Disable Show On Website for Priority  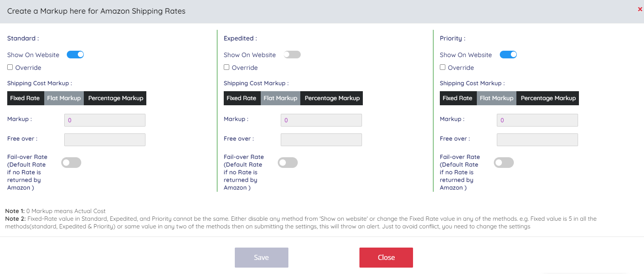point(508,55)
